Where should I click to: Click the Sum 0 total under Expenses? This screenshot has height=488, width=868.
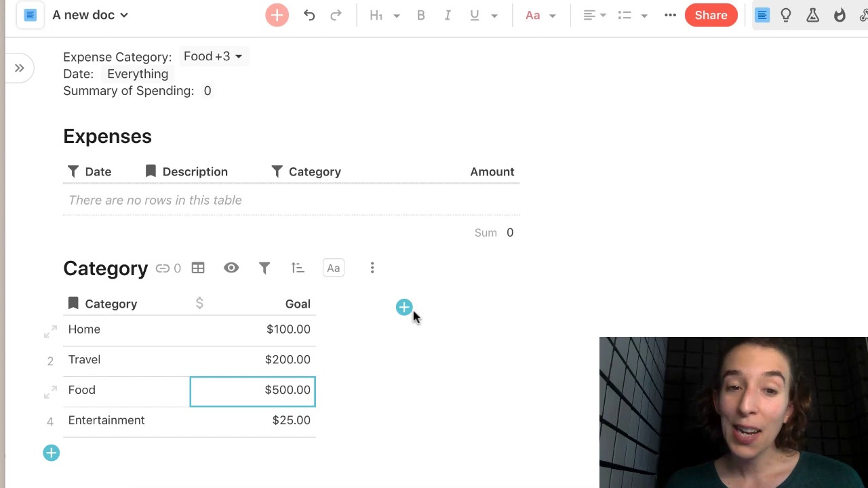click(494, 232)
